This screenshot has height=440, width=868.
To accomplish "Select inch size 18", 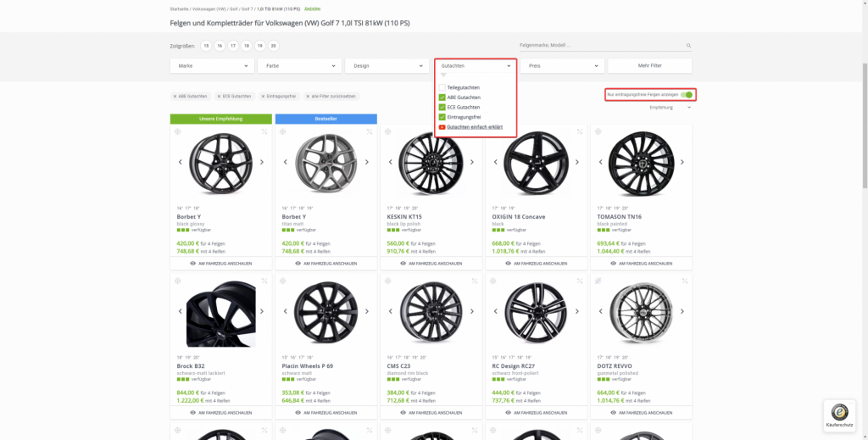I will (247, 46).
